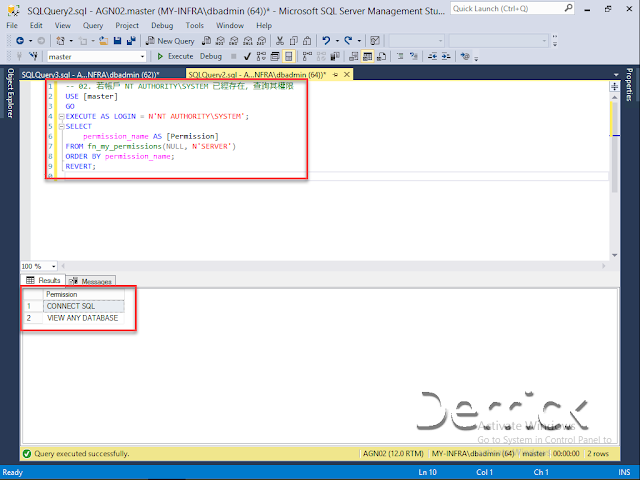640x480 pixels.
Task: Click the Uncomment Selected Lines icon
Action: (x=413, y=56)
